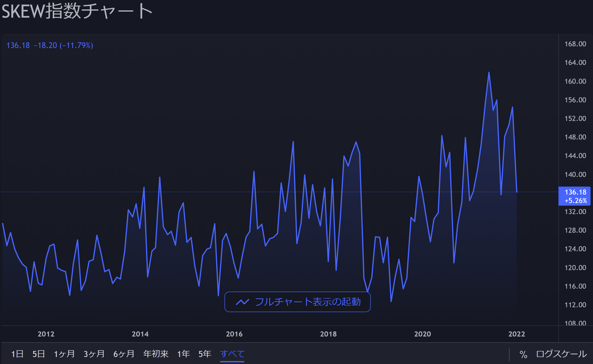Select the 5日 time range
Viewport: 593px width, 364px height.
(39, 354)
